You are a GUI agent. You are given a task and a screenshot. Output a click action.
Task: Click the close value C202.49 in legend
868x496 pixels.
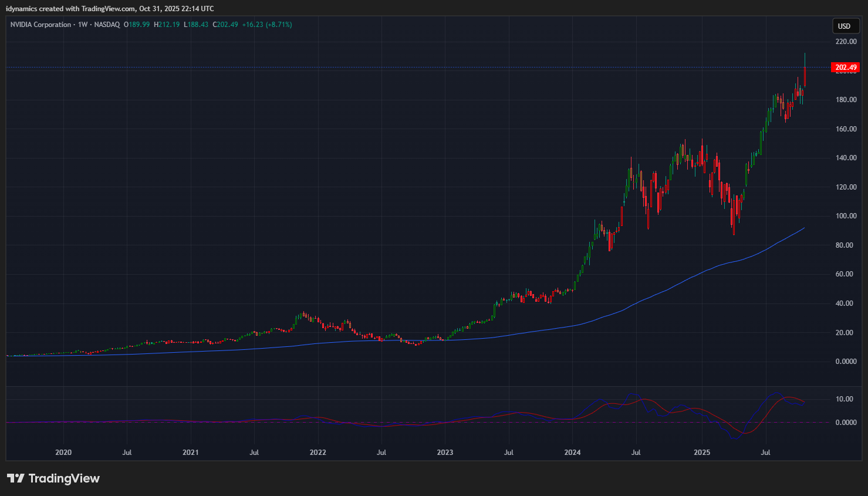tap(225, 25)
